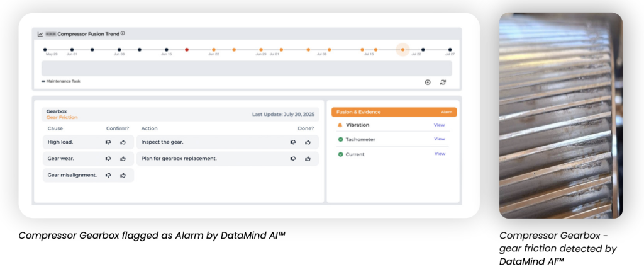Click the Vibration alarm bell icon
Viewport: 644px width, 274px height.
pyautogui.click(x=340, y=125)
